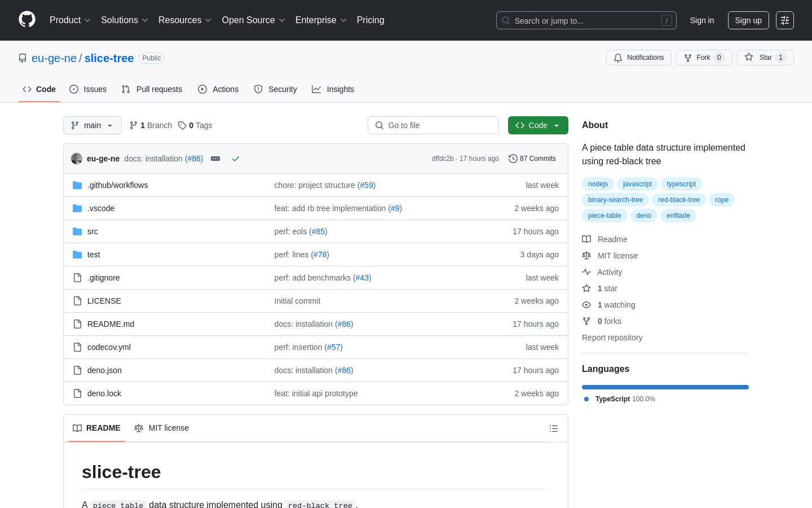The image size is (812, 508).
Task: Expand the Solutions menu
Action: coord(125,20)
